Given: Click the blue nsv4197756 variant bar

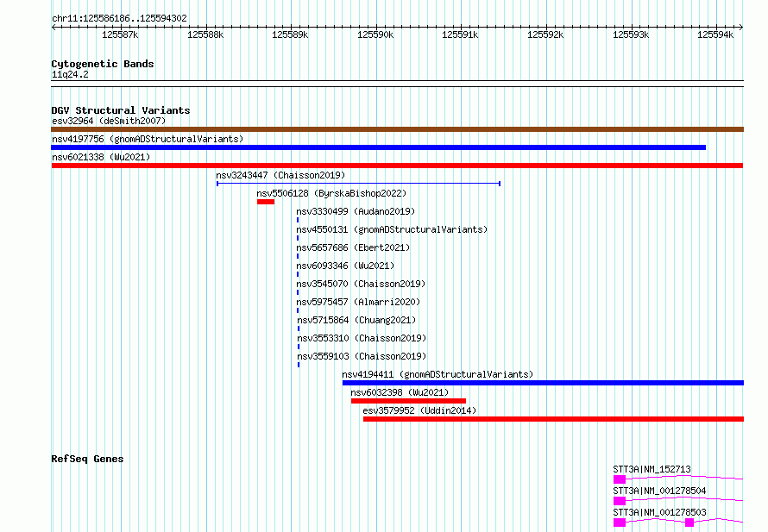Looking at the screenshot, I should coord(379,147).
